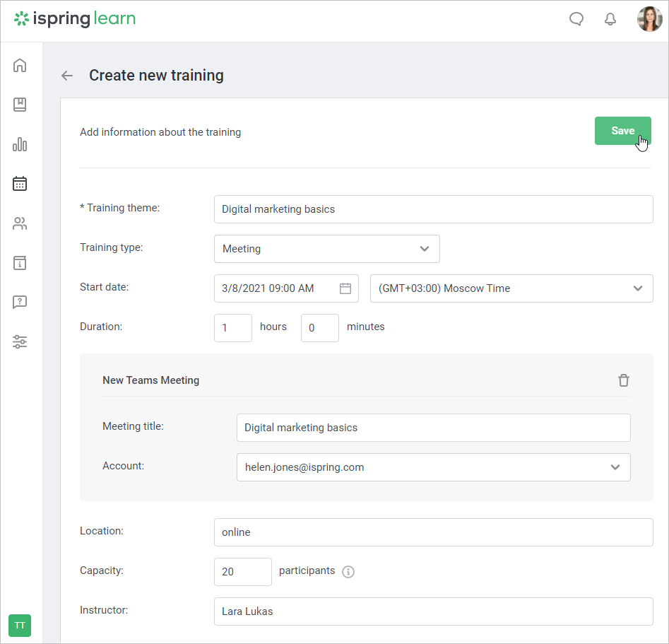
Task: Open the notifications bell
Action: pyautogui.click(x=610, y=19)
